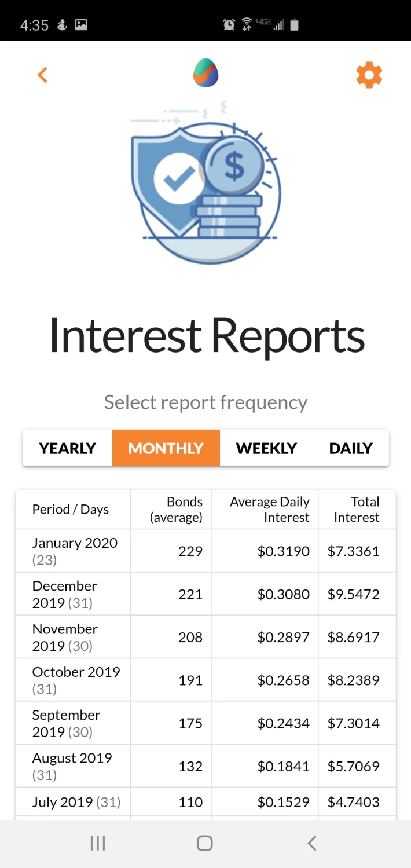Select the December 2019 row

[205, 594]
